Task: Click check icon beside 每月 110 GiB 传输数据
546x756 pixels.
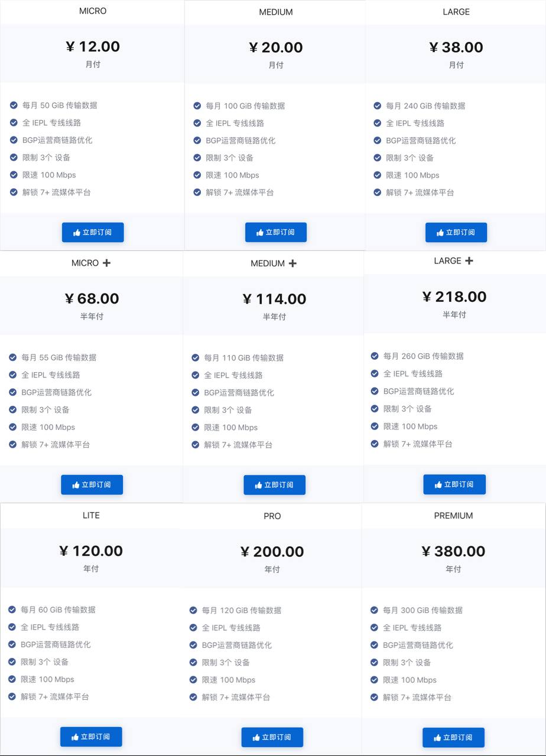Action: tap(196, 357)
